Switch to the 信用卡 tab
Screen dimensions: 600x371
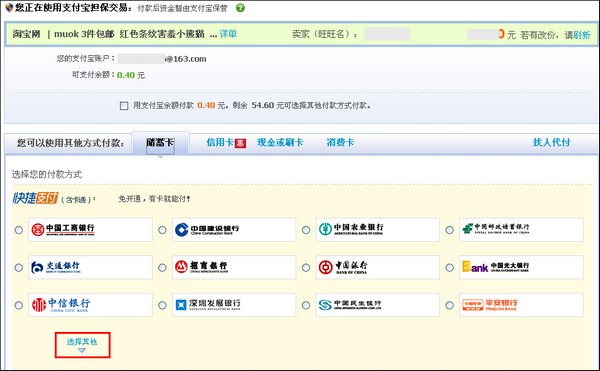(220, 143)
